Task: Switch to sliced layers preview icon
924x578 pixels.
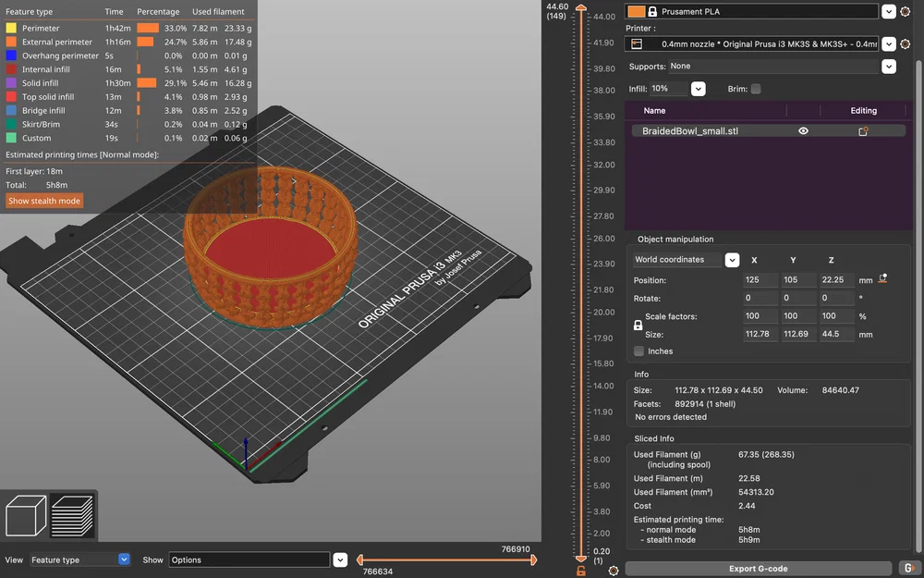Action: pyautogui.click(x=71, y=516)
